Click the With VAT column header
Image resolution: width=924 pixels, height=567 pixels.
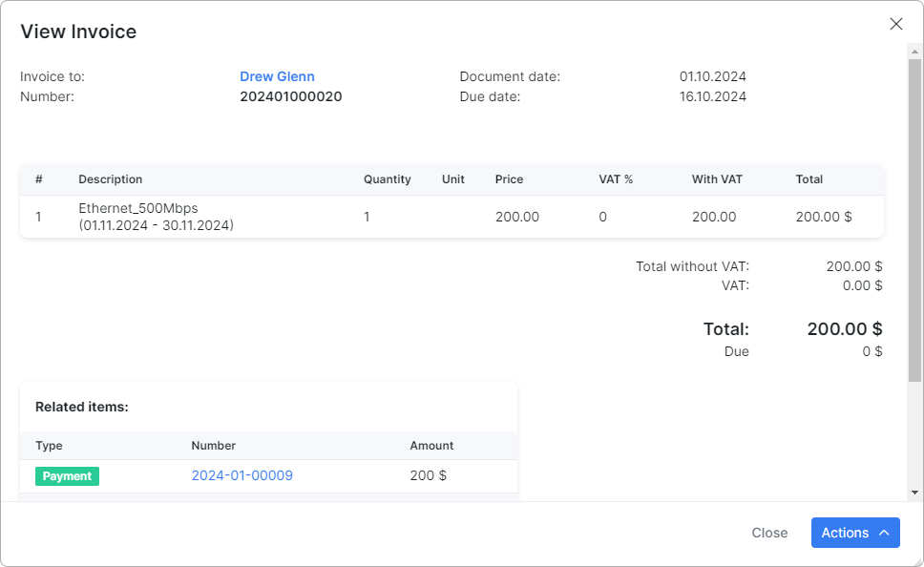point(717,179)
